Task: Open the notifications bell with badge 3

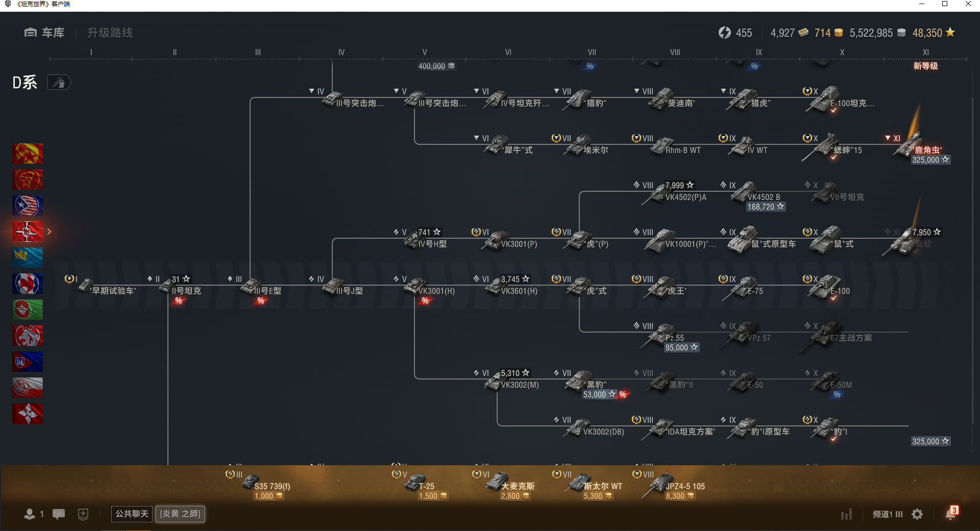Action: (951, 513)
